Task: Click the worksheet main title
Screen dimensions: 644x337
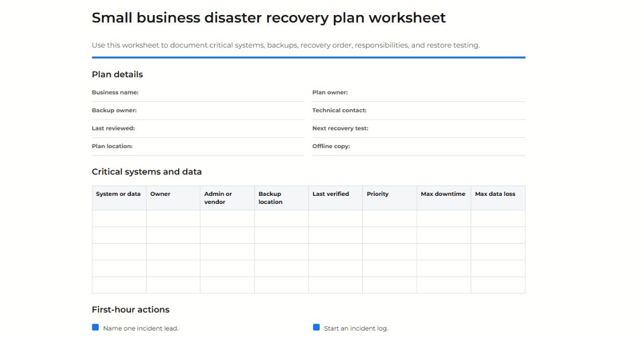Action: point(269,18)
